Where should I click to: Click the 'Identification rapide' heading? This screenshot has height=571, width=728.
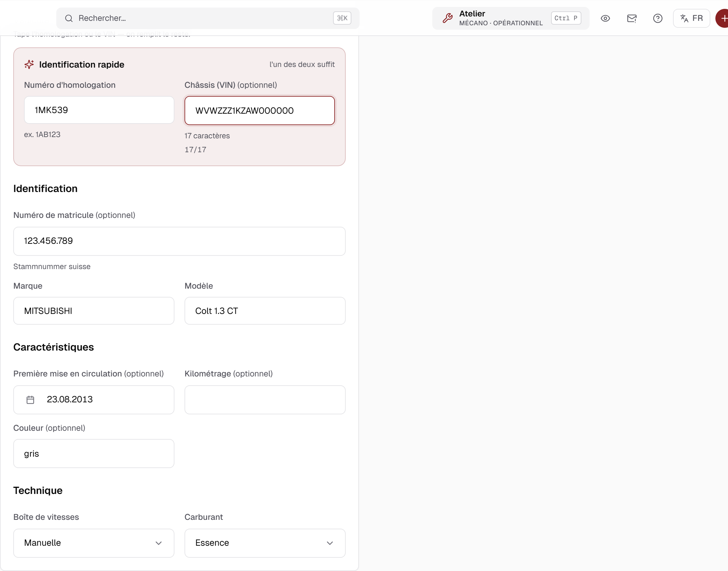(x=82, y=64)
